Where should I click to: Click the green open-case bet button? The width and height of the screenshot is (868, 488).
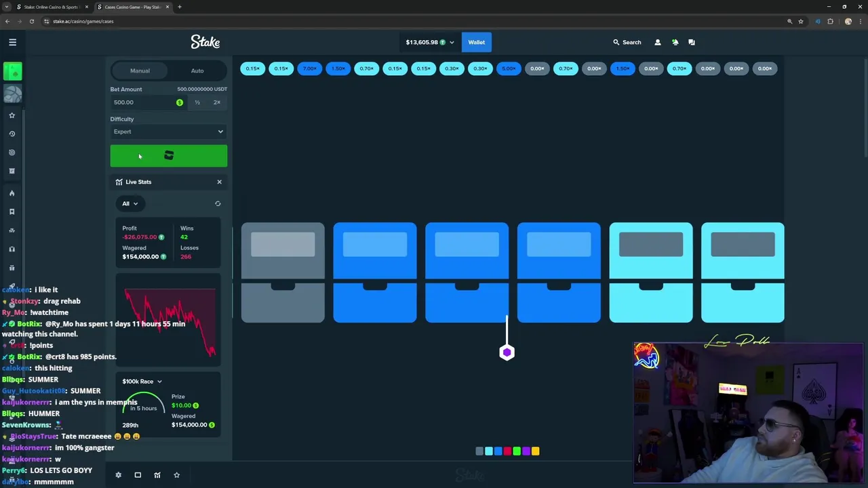(x=169, y=156)
